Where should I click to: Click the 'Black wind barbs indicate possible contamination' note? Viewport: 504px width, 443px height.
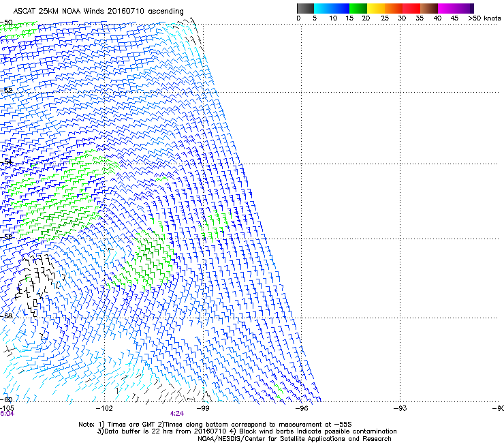[313, 431]
